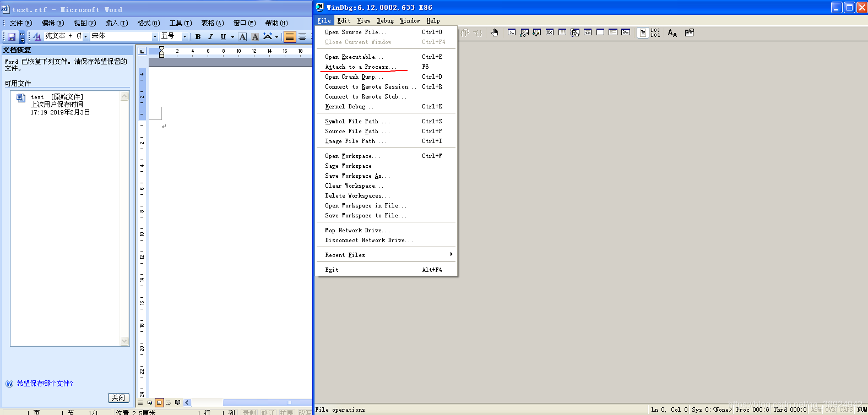Toggle Bold formatting in Word
868x415 pixels.
[x=198, y=37]
